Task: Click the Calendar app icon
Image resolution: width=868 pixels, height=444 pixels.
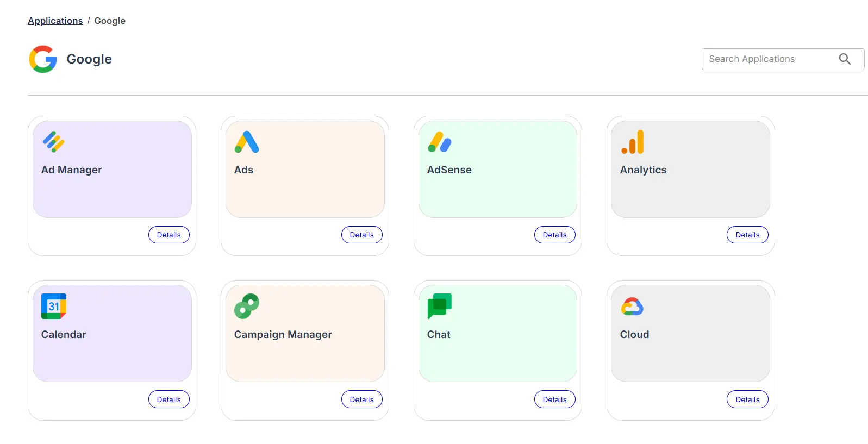Action: click(x=54, y=307)
